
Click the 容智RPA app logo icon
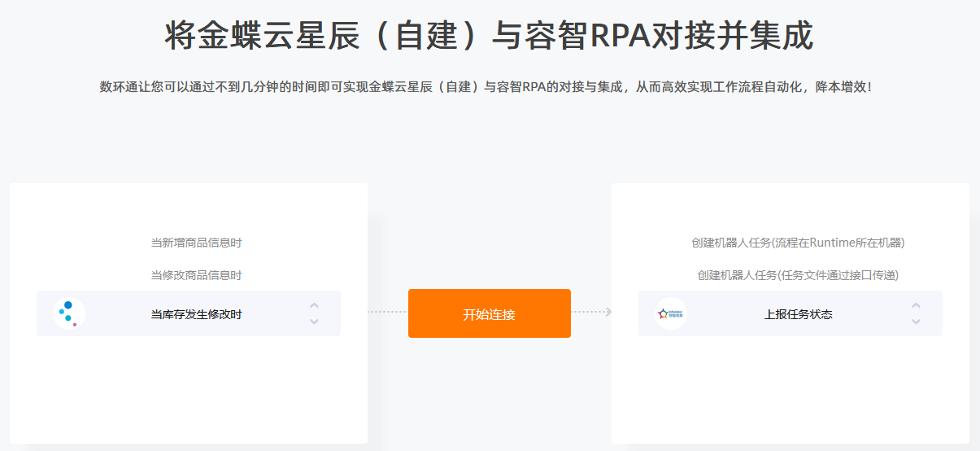tap(671, 313)
